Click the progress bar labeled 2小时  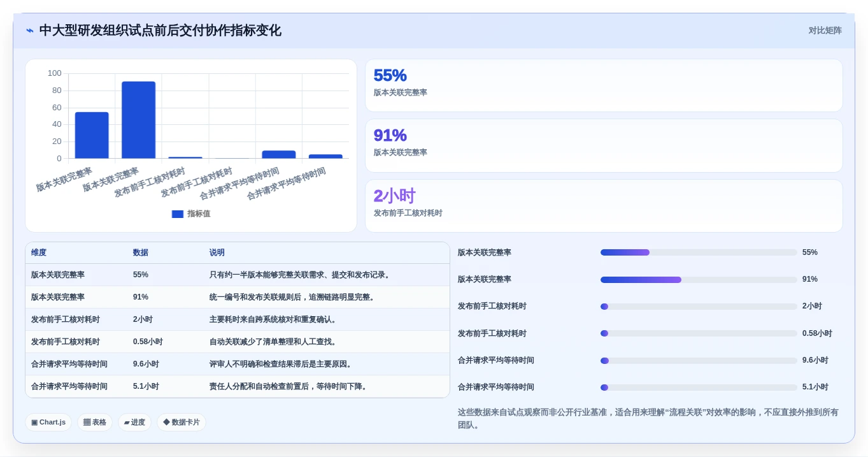(699, 307)
